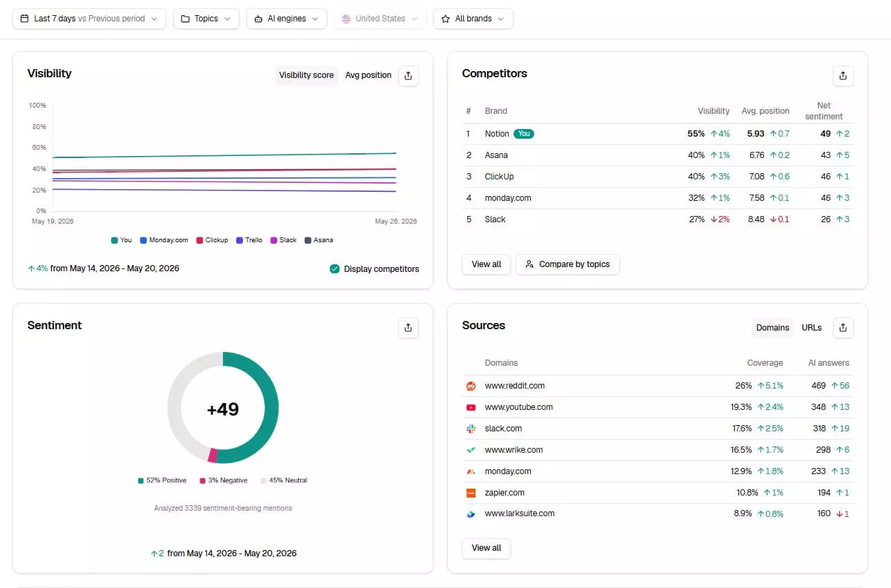891x588 pixels.
Task: Click the star icon in All brands filter
Action: pyautogui.click(x=446, y=19)
